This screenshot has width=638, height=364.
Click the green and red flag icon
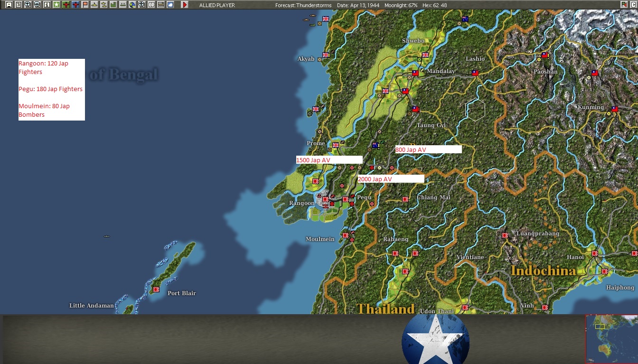[x=624, y=5]
